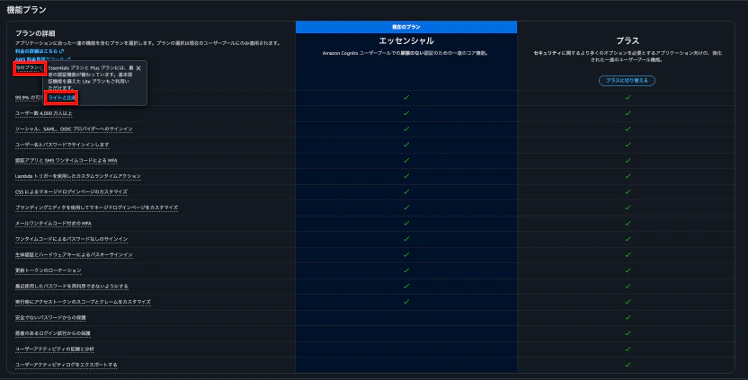Click feature 'ユーザーアクティビティの記録と分析'
The image size is (748, 380).
click(54, 349)
